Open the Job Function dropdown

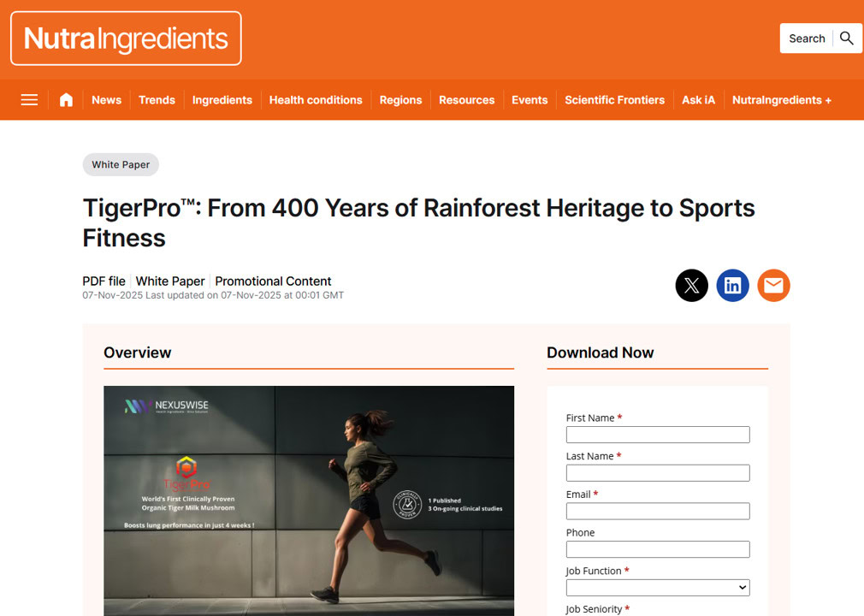(x=657, y=588)
